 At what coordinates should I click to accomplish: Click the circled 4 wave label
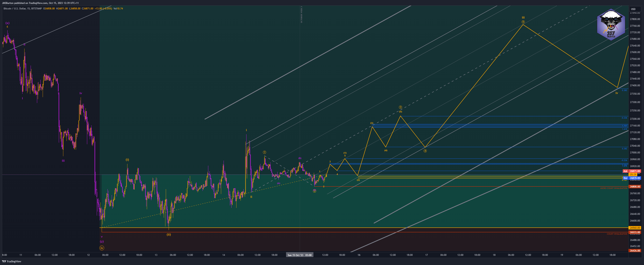tap(425, 151)
